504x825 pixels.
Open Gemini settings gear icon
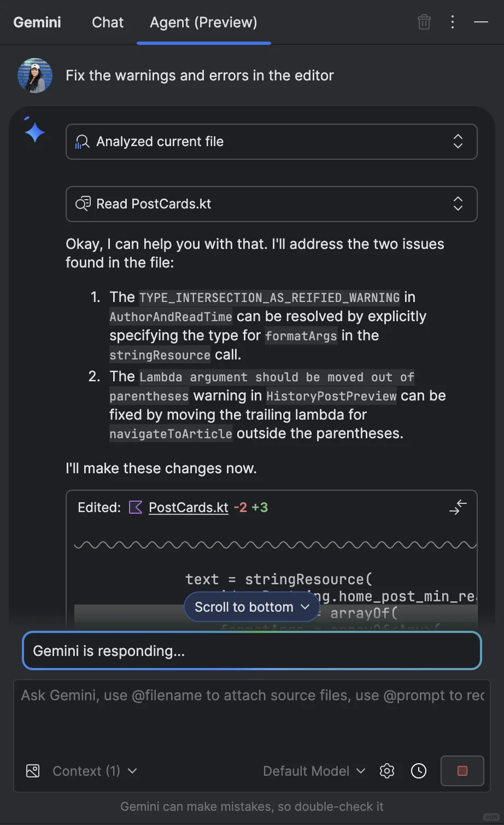387,771
